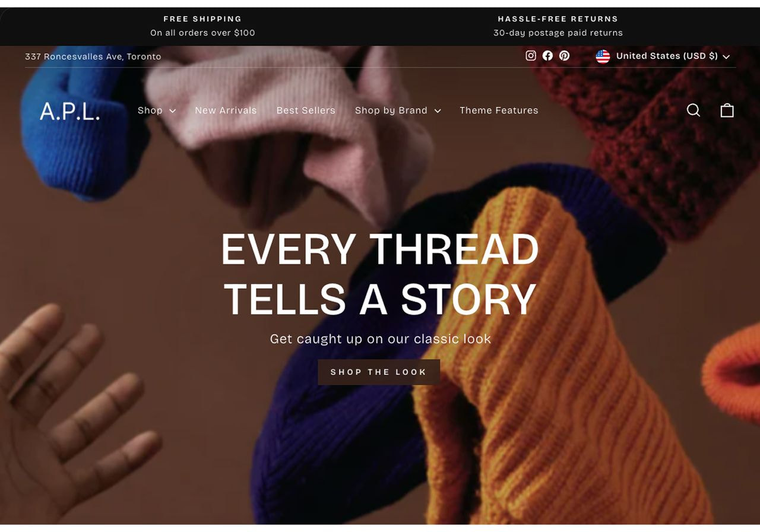Expand the Shop by Brand dropdown

point(398,110)
